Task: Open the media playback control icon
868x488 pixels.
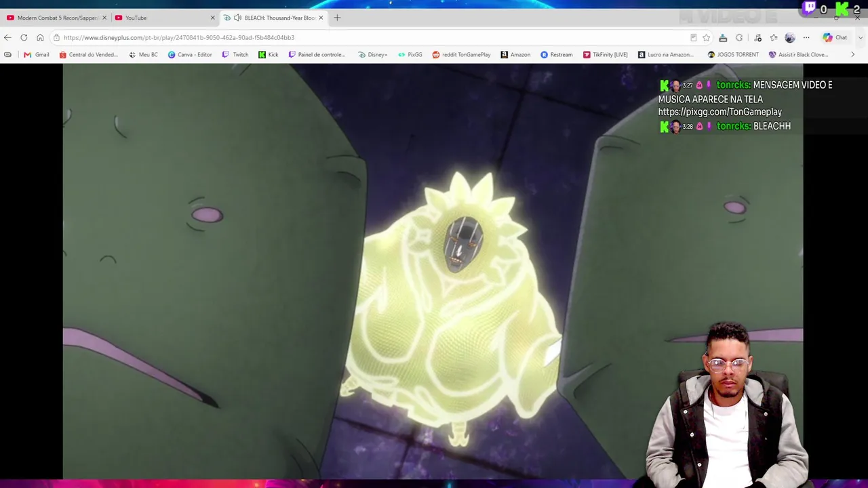Action: [757, 37]
